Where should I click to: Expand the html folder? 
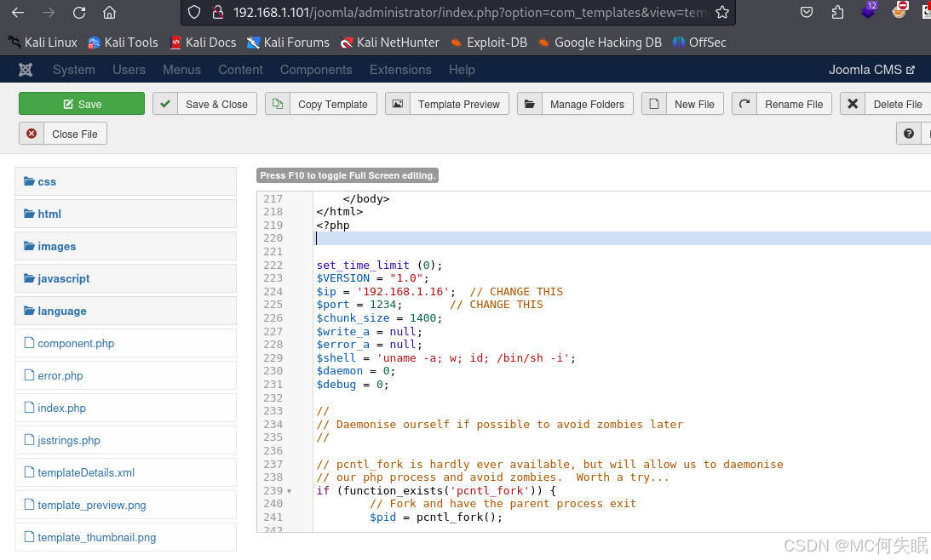(x=125, y=214)
